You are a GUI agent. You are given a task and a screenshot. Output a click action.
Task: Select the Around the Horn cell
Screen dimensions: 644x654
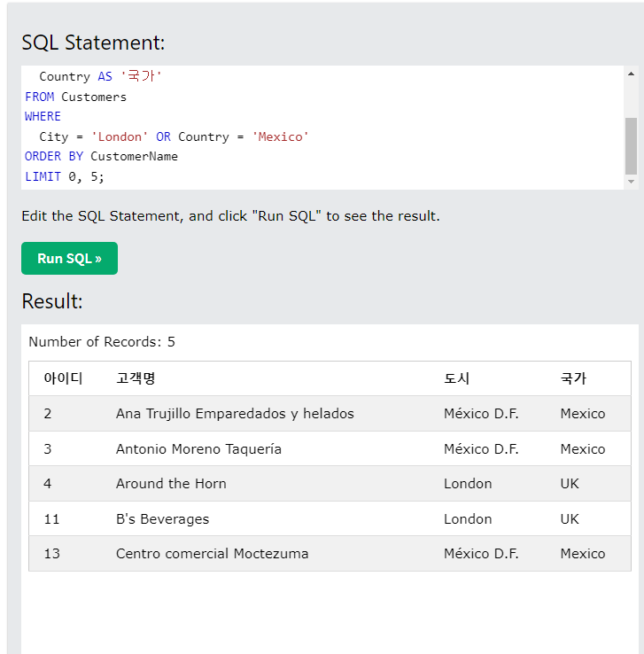pos(171,483)
